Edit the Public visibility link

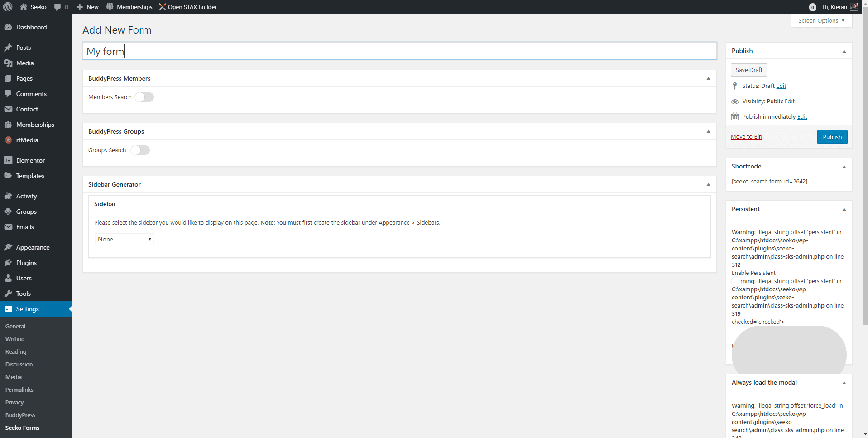click(790, 101)
